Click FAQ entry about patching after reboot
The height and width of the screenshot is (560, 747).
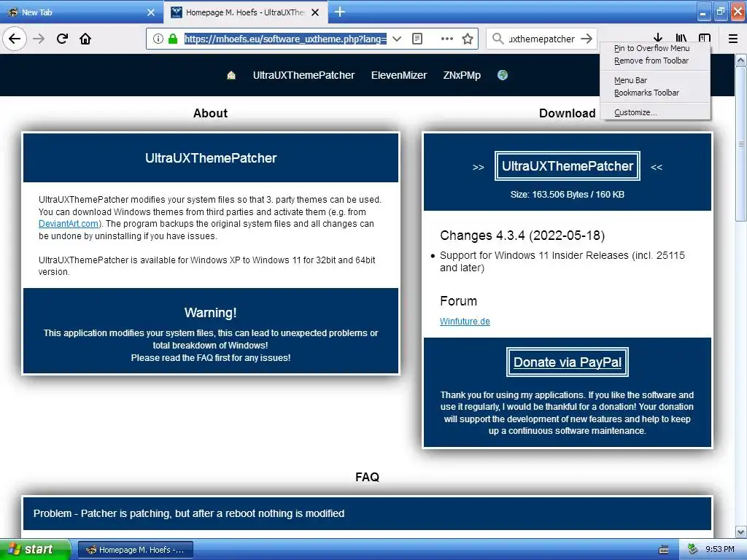click(368, 513)
